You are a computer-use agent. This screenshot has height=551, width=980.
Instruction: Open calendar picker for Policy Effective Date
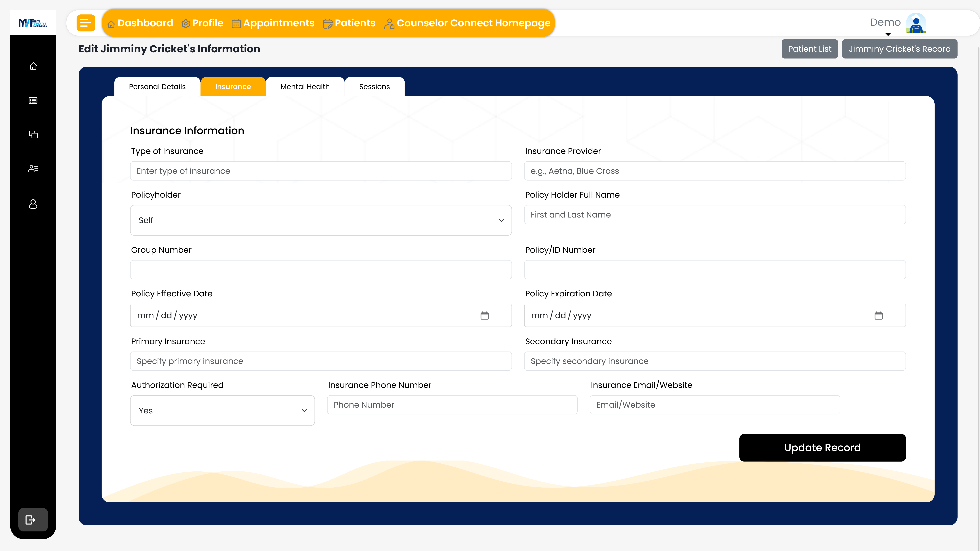[484, 315]
